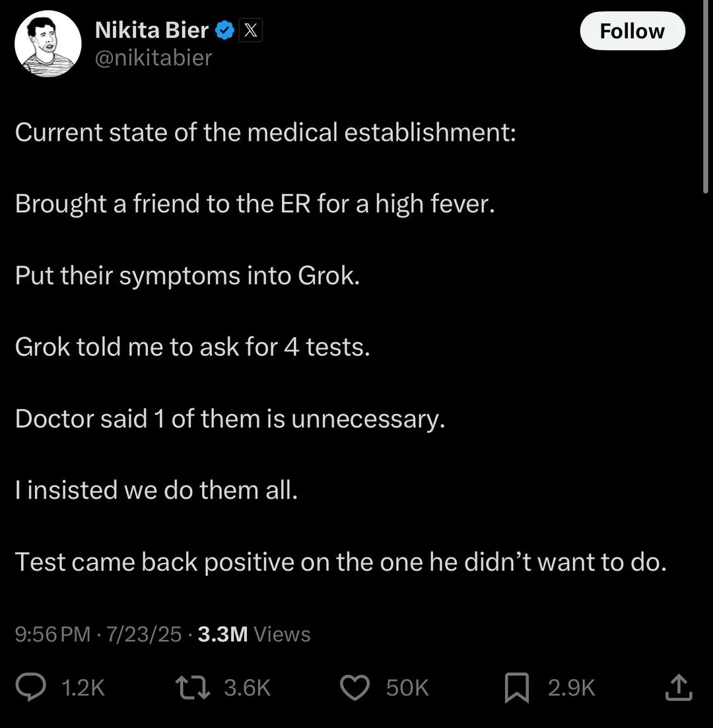Click the 3.6K reposts count
The height and width of the screenshot is (728, 713).
click(x=247, y=688)
